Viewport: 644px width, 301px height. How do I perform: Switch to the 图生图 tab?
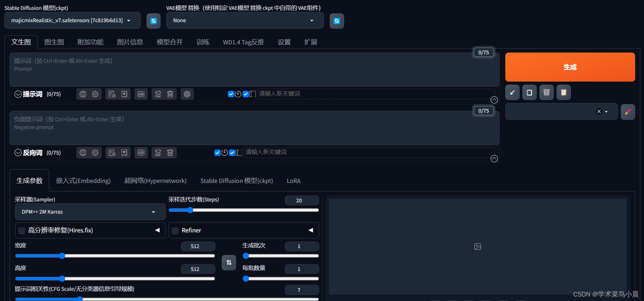54,42
